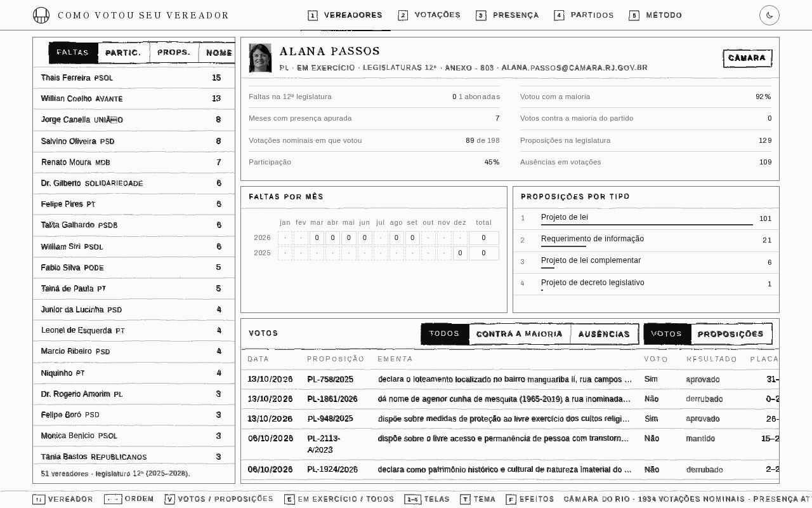Open Renato Moura's record

click(x=134, y=162)
